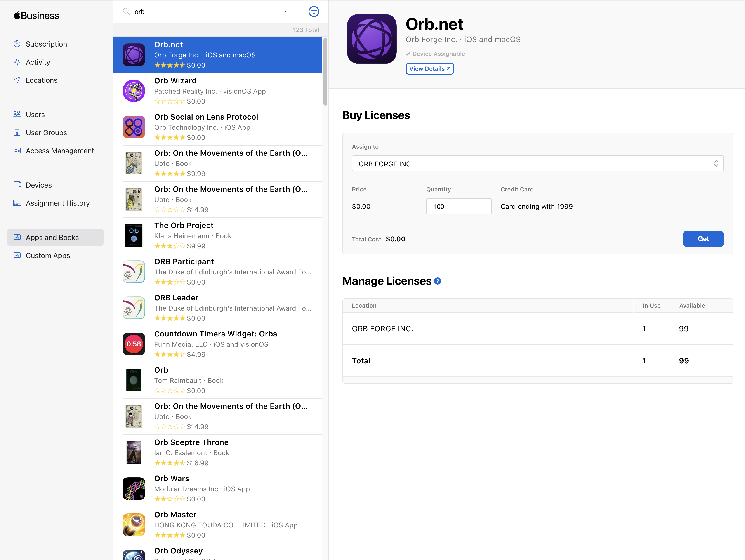Clear the search field with X icon
This screenshot has height=560, width=745.
click(286, 12)
